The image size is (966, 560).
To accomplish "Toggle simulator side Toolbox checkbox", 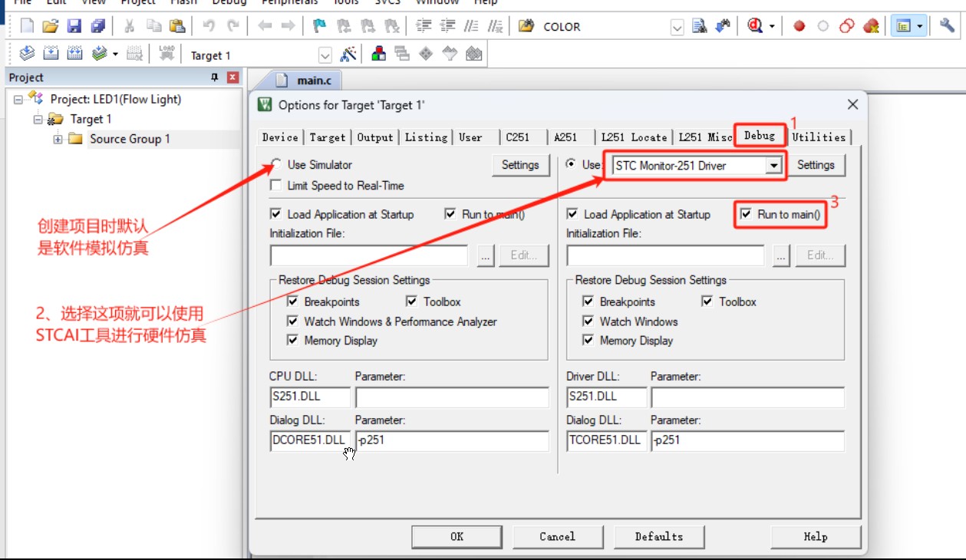I will [412, 302].
